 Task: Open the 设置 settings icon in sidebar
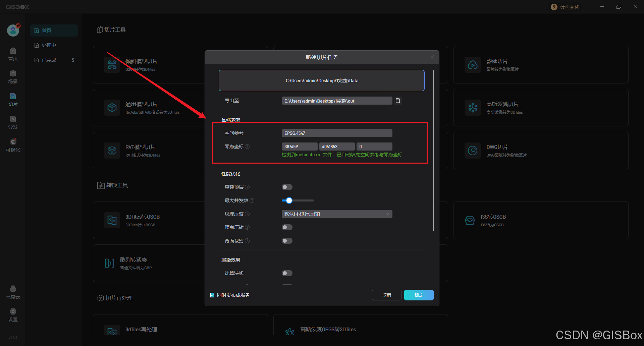[x=13, y=312]
